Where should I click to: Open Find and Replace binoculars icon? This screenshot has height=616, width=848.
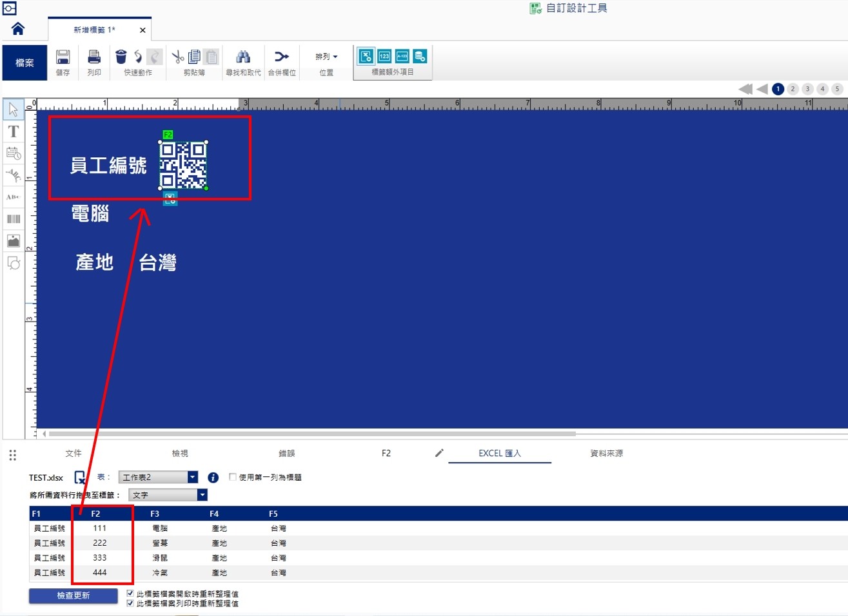pos(243,57)
